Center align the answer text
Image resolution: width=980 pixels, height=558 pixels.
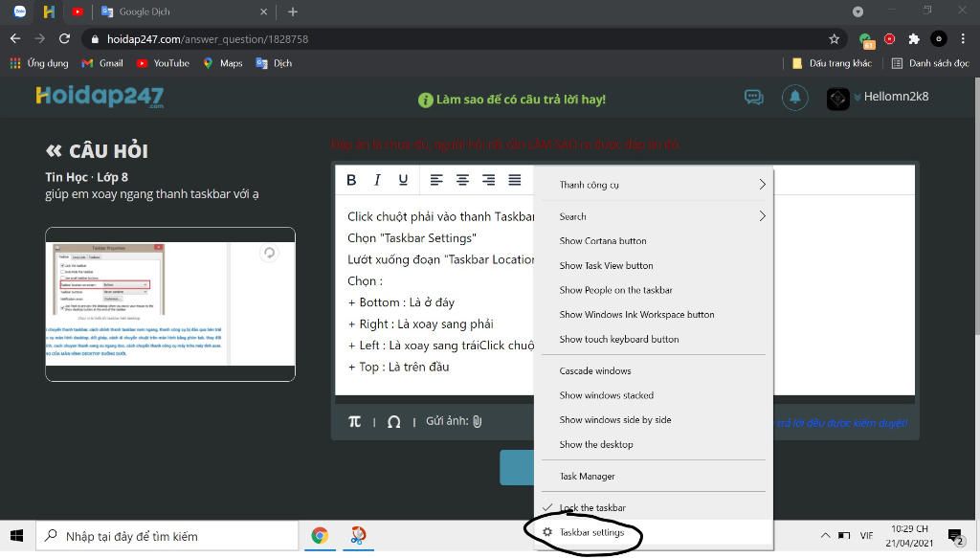click(x=462, y=180)
